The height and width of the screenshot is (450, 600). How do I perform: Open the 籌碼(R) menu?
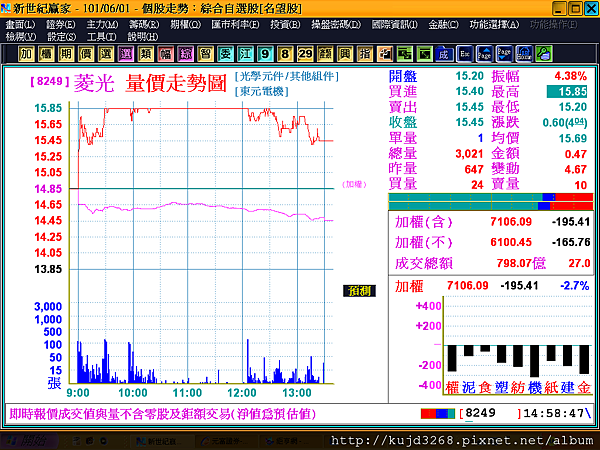tap(144, 24)
